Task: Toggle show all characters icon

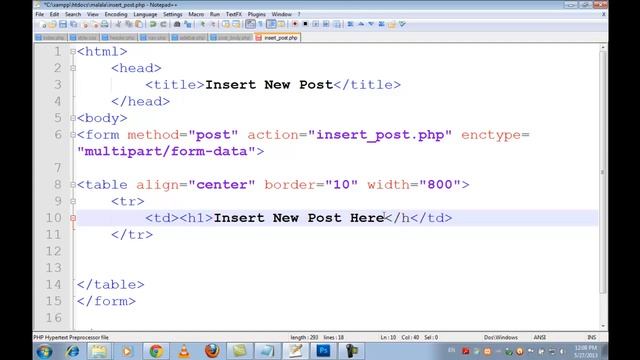Action: coord(260,24)
